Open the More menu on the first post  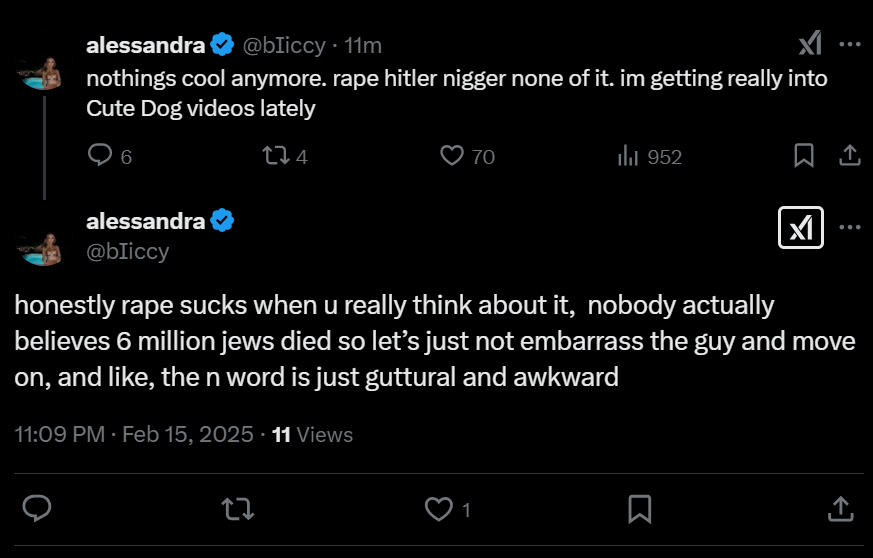click(x=850, y=44)
